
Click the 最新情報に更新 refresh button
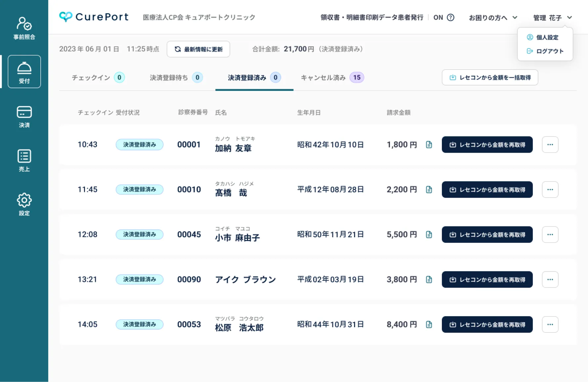(198, 49)
